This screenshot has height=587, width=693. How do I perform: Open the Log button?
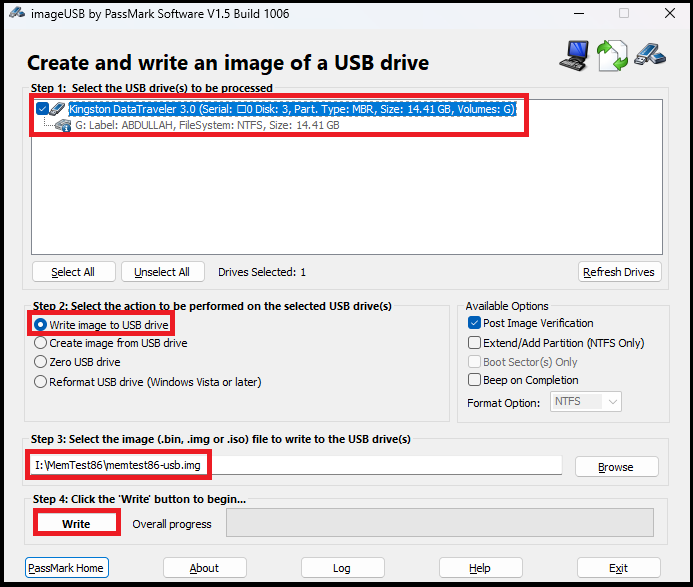click(x=343, y=568)
